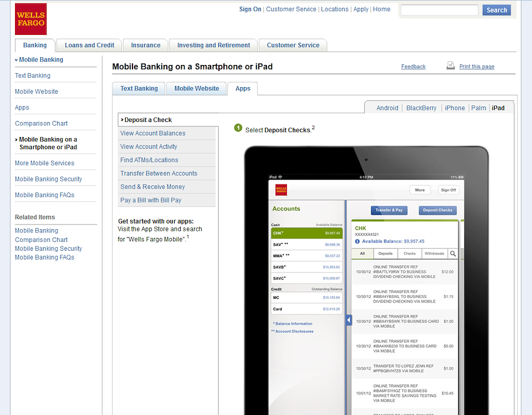This screenshot has width=532, height=415.
Task: Select the Withdrawals filter tab
Action: tap(434, 254)
